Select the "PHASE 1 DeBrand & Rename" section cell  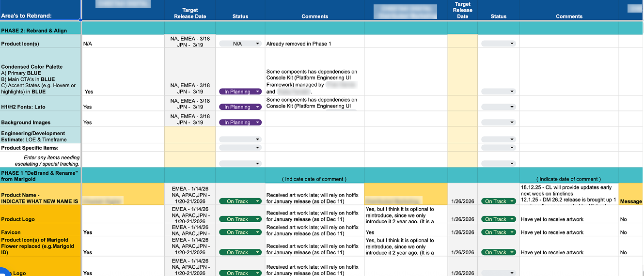(x=40, y=176)
